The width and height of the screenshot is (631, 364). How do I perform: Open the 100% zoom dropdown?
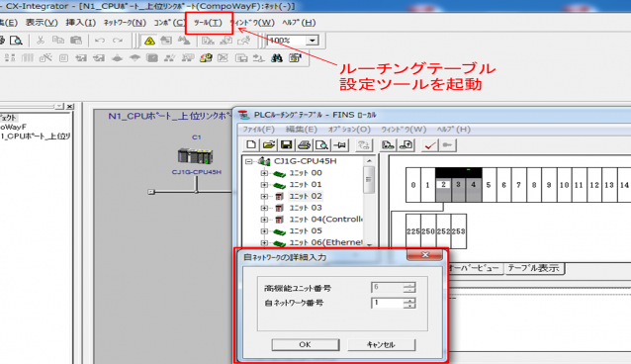pos(313,41)
